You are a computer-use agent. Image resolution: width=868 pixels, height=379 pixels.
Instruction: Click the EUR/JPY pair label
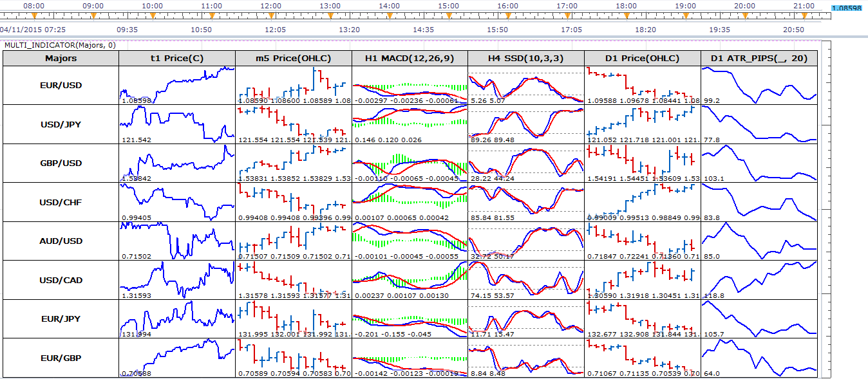tap(61, 319)
